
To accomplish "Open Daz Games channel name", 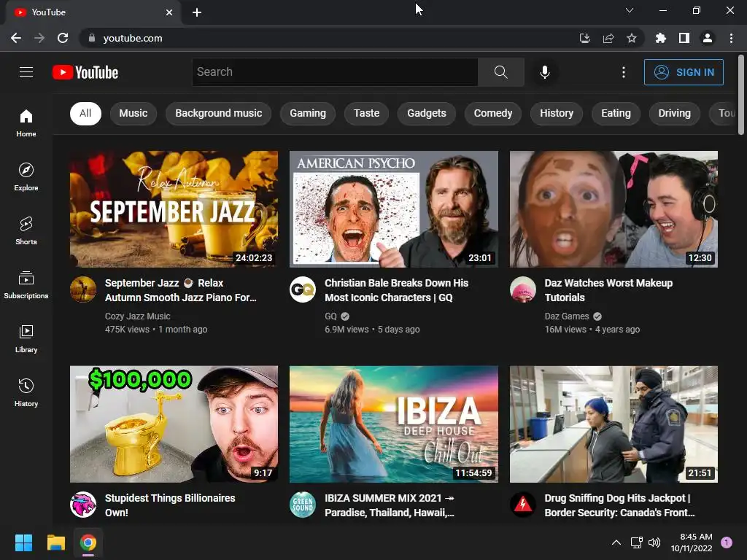I will point(567,316).
